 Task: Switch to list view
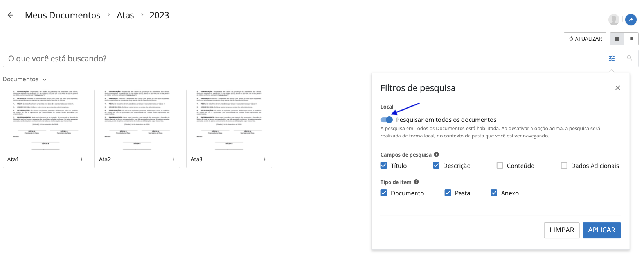click(x=631, y=39)
